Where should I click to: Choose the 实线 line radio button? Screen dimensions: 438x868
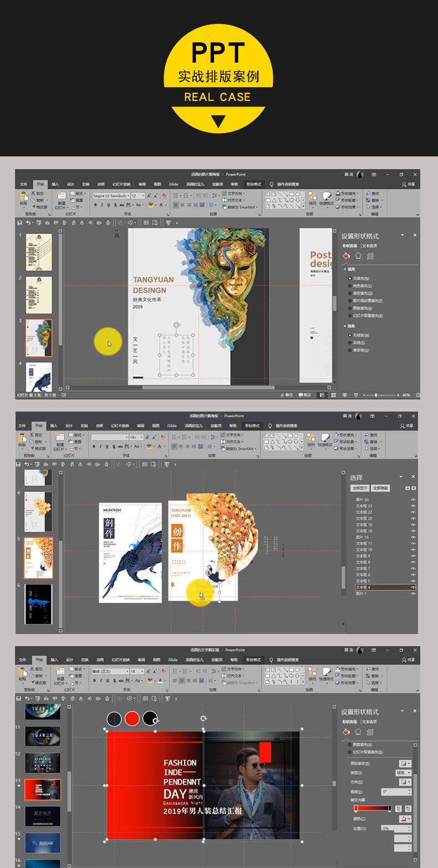pos(350,343)
